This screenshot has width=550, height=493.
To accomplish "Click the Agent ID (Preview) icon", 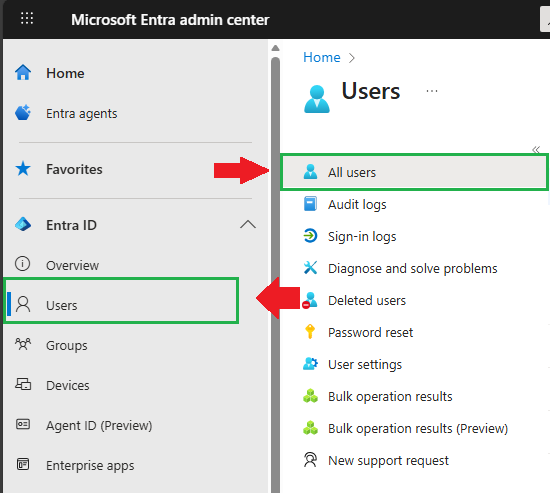I will point(23,425).
